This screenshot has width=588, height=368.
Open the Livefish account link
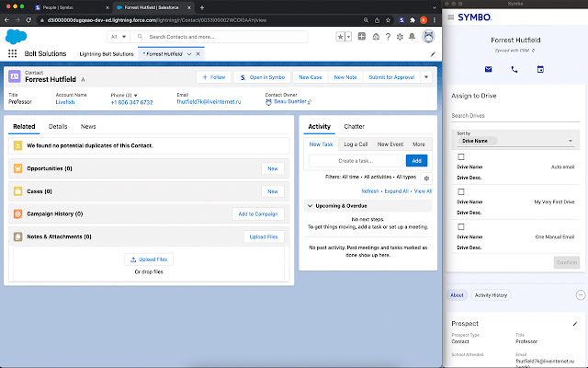65,102
